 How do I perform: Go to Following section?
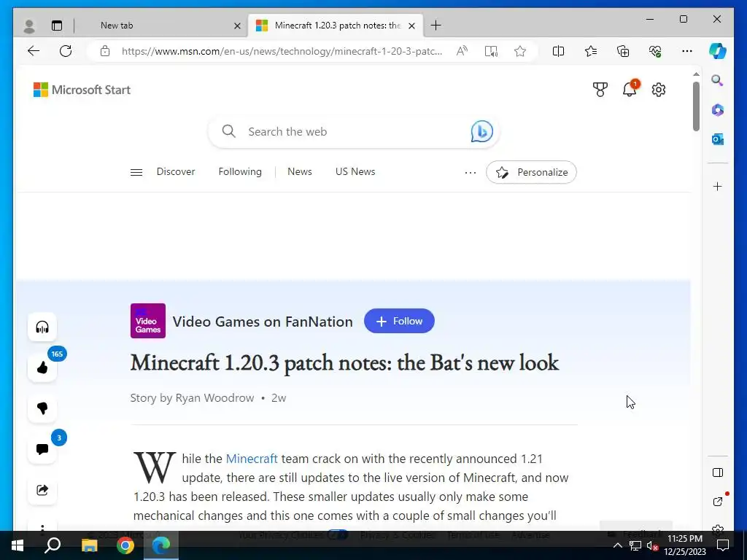[x=240, y=171]
